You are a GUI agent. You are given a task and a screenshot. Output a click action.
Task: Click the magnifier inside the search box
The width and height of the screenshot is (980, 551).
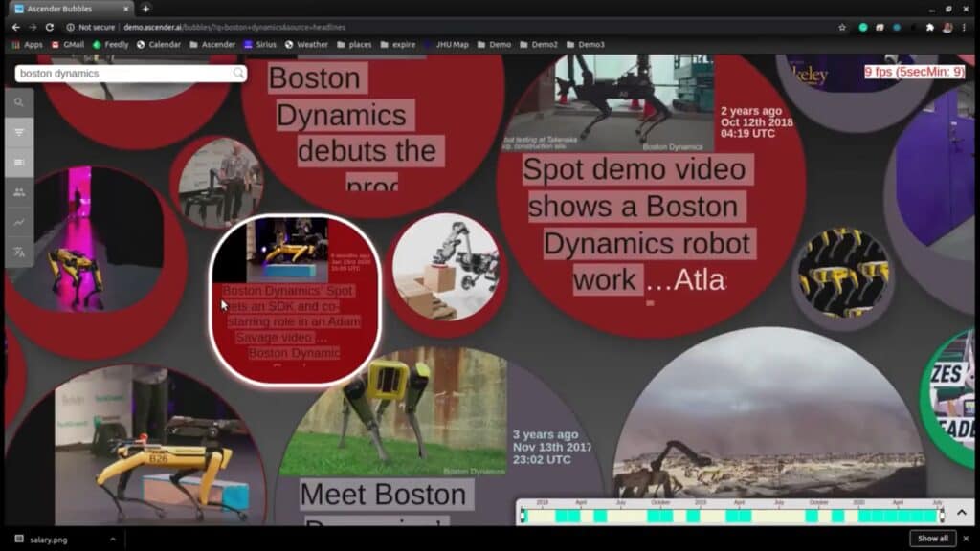[x=238, y=73]
